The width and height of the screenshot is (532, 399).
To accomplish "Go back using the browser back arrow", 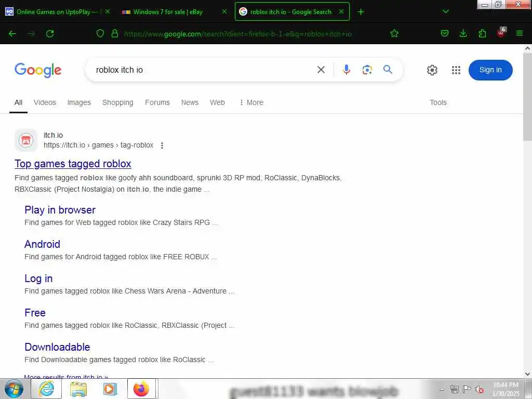I will [12, 34].
